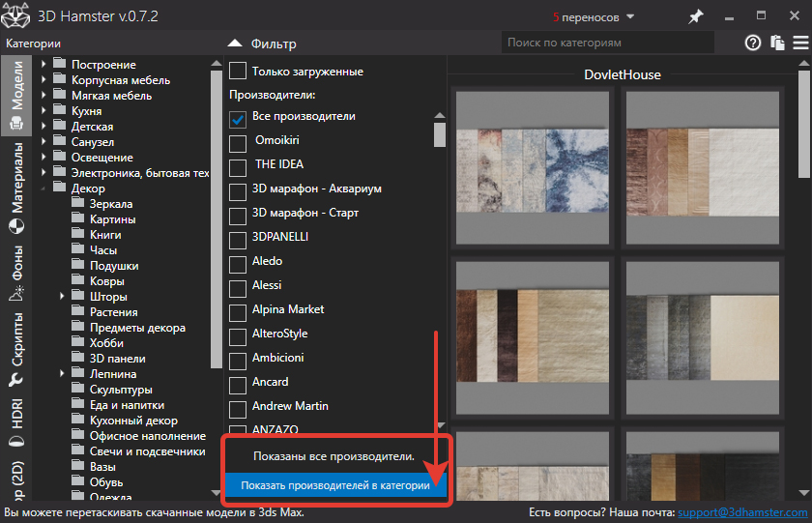The width and height of the screenshot is (812, 523).
Task: Click the folder icon beside Кухня
Action: 60,110
